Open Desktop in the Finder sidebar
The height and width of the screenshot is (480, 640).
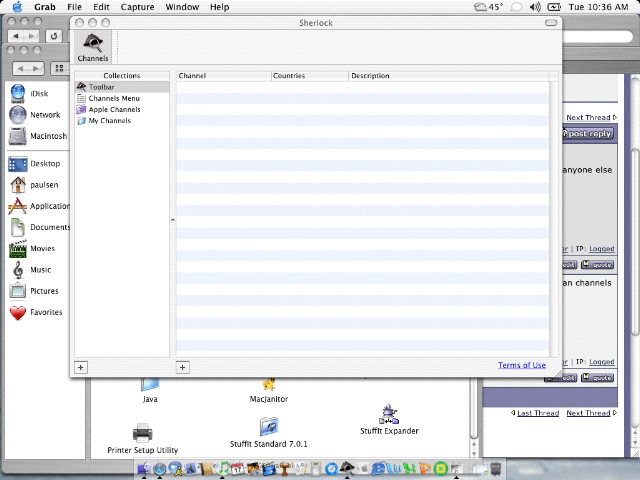click(x=35, y=164)
